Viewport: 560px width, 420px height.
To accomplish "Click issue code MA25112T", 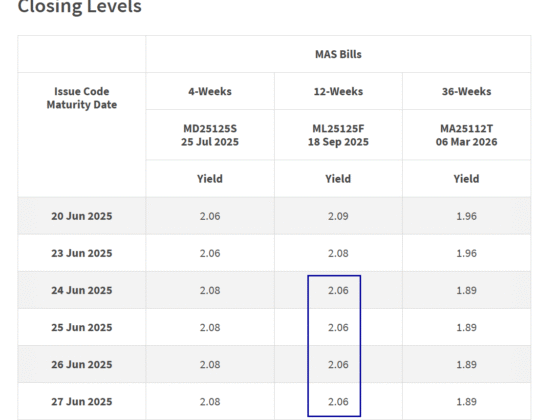I will [466, 129].
